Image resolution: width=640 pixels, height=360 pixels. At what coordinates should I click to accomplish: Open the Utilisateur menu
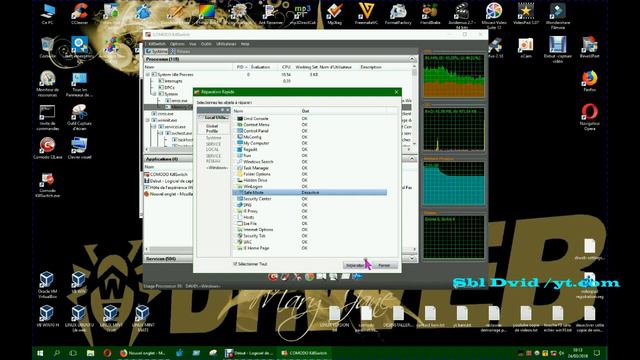tap(226, 44)
